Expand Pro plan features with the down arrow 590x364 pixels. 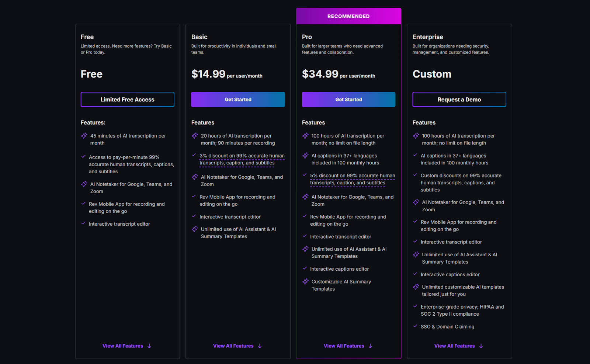(371, 346)
